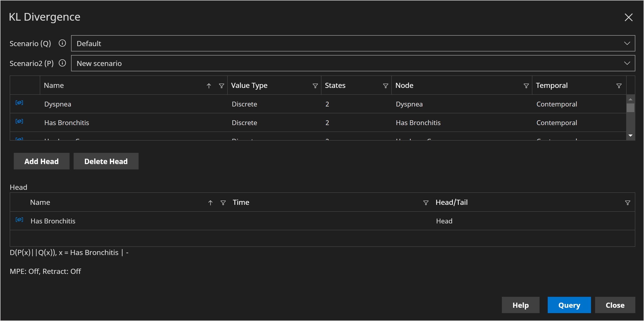
Task: Expand Scenario (Q) Default dropdown
Action: coord(627,43)
